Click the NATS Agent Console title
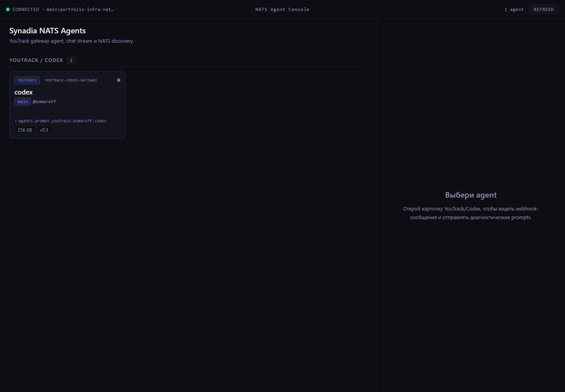 coord(282,9)
